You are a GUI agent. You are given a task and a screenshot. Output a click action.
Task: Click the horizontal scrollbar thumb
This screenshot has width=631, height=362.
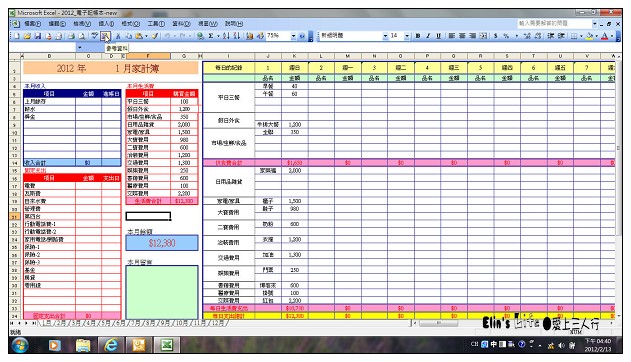coord(439,323)
